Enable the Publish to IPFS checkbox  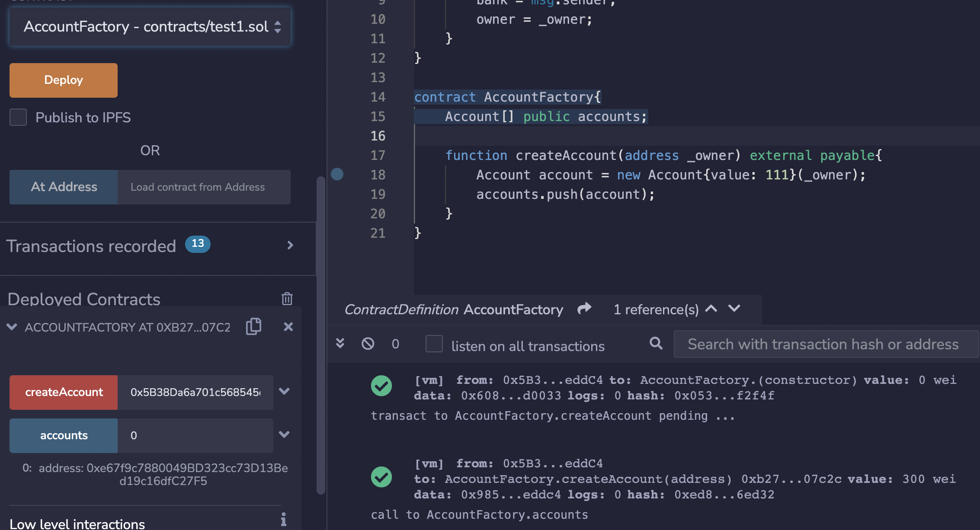tap(18, 117)
